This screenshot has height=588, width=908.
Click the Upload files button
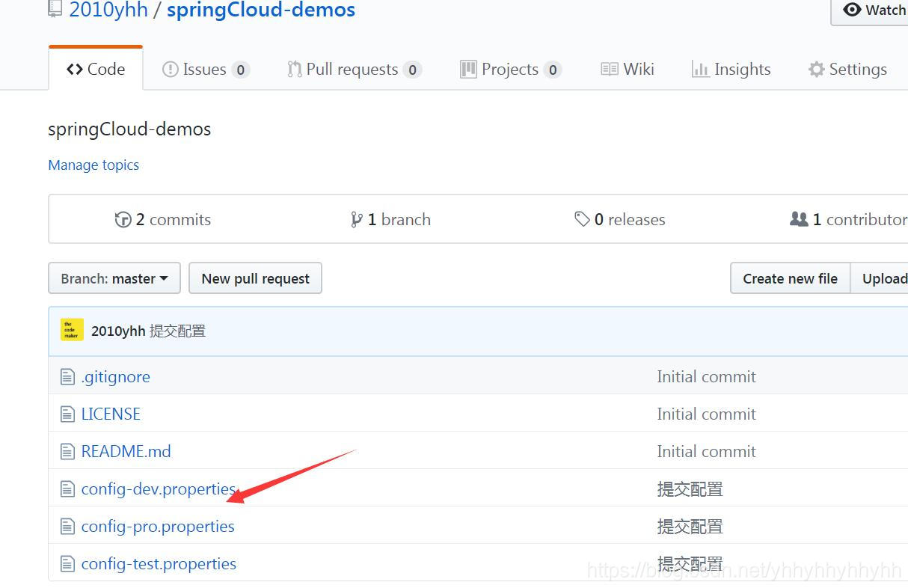pos(880,278)
